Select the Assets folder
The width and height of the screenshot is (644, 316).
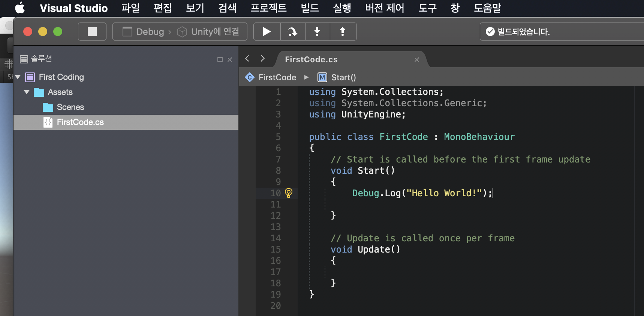60,92
